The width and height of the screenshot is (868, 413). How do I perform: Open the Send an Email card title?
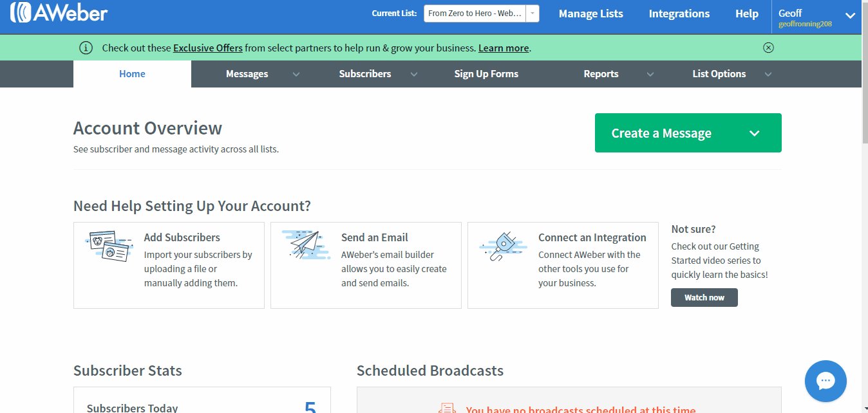(x=375, y=237)
